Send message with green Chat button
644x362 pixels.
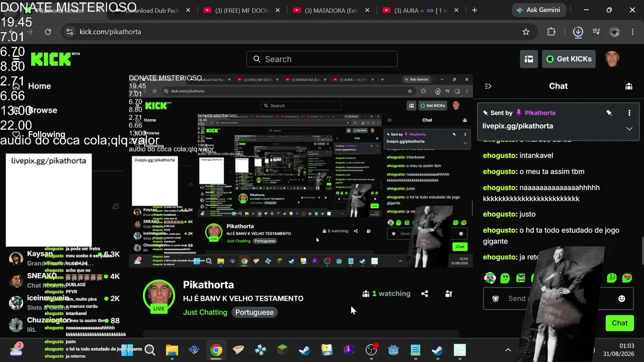[620, 323]
